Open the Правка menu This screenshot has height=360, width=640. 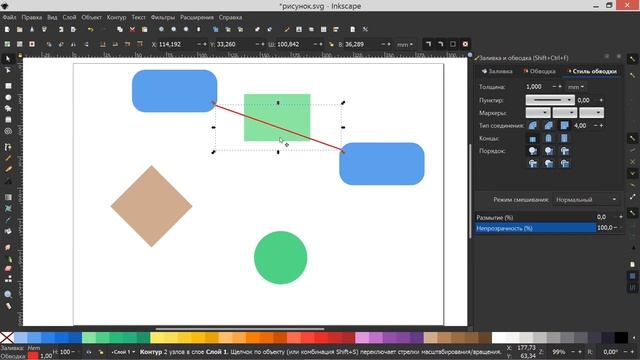tap(31, 18)
